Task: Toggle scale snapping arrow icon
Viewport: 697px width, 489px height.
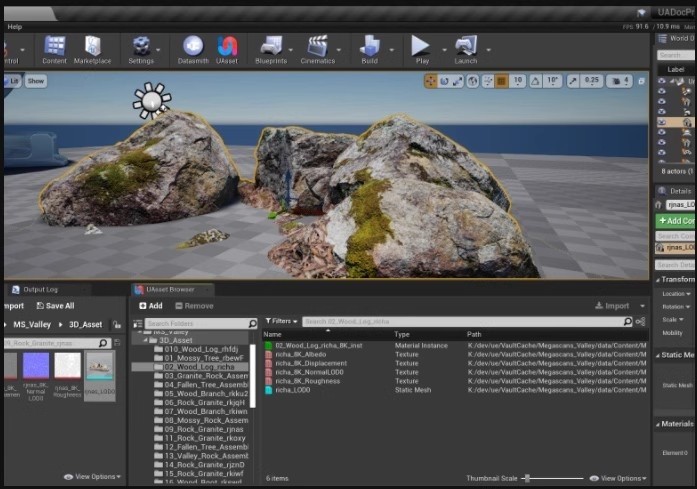Action: [573, 81]
